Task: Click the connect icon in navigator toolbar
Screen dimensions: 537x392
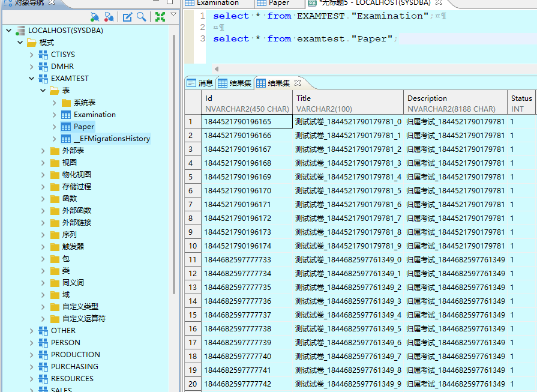Action: [95, 16]
